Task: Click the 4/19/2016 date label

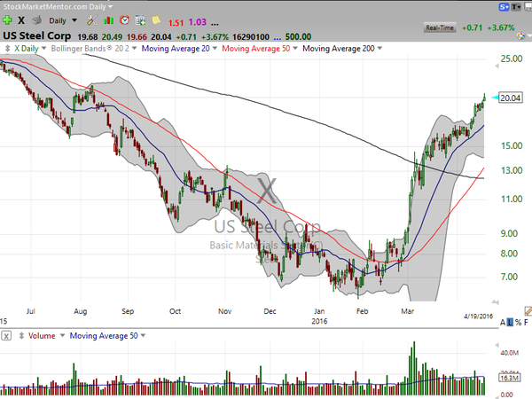Action: pos(479,317)
